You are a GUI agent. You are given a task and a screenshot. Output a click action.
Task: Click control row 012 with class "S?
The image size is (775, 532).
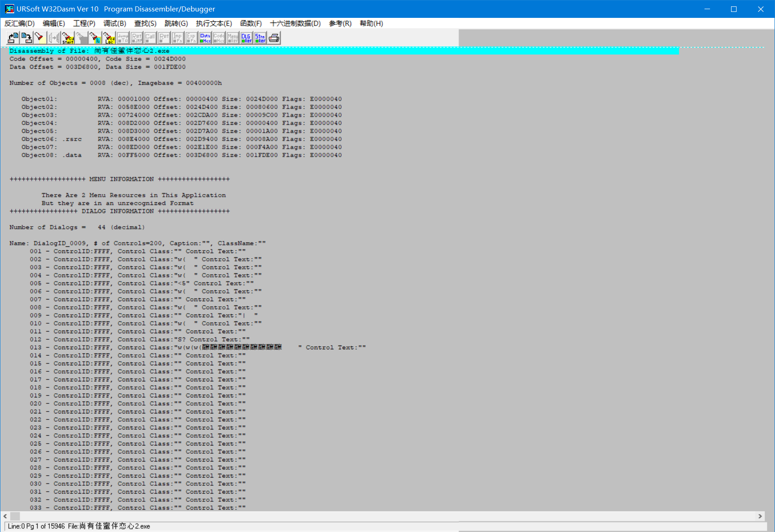pyautogui.click(x=140, y=339)
